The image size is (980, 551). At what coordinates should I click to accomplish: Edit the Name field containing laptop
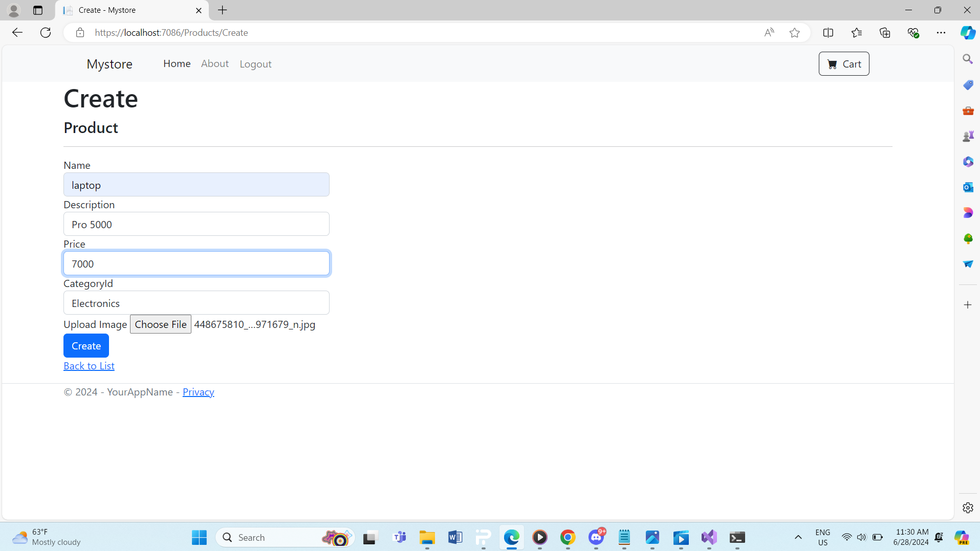coord(197,185)
